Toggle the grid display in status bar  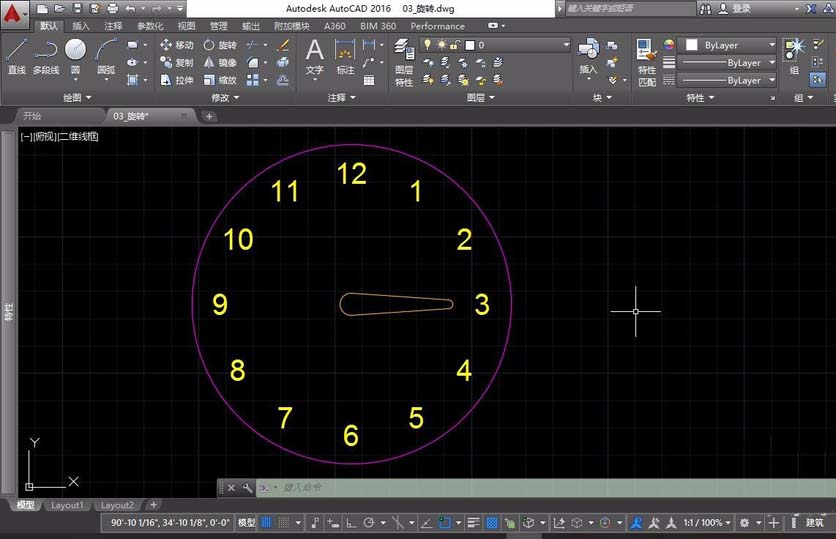coord(267,523)
